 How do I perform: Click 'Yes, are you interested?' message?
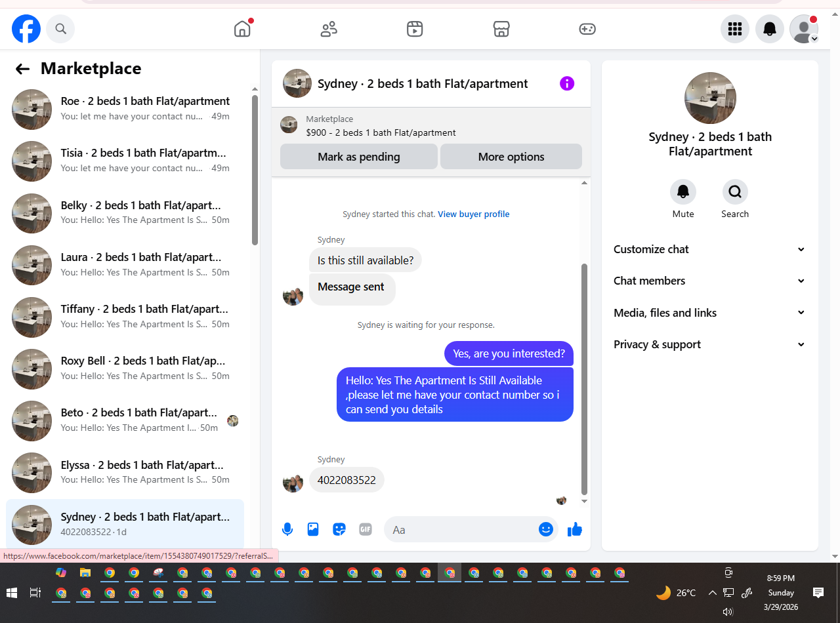point(509,353)
